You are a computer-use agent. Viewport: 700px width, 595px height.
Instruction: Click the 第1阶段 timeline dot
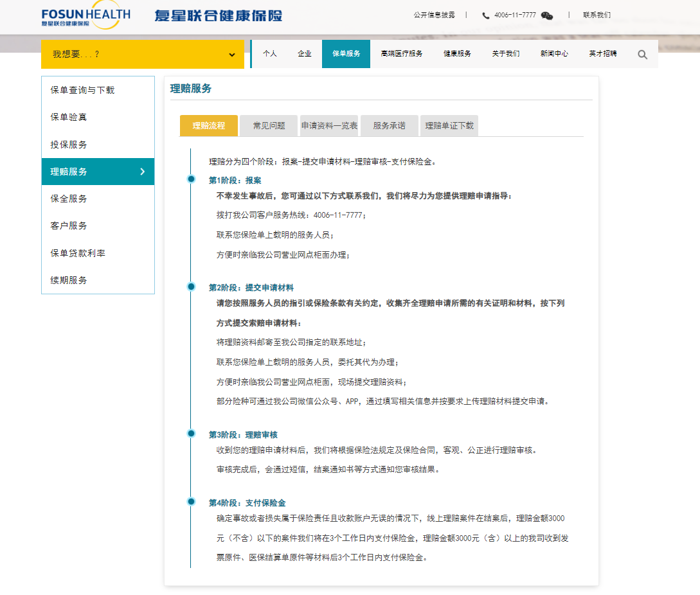coord(191,179)
